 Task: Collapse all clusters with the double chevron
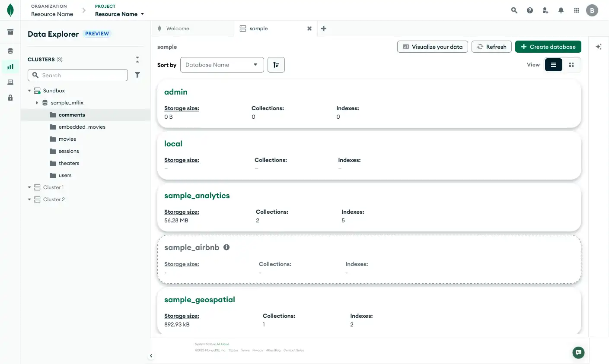click(x=137, y=59)
